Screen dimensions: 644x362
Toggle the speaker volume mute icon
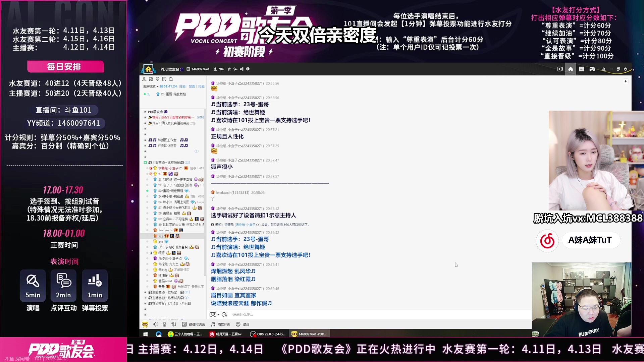156,324
